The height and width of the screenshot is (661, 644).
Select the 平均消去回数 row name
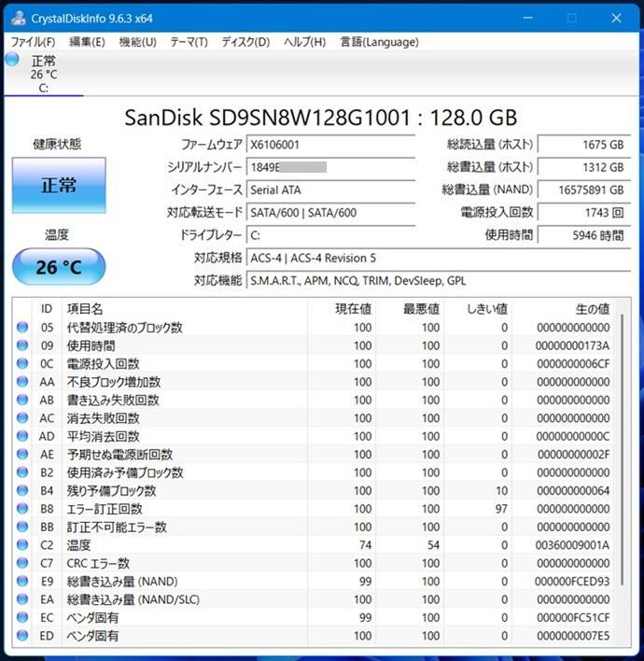pos(104,436)
